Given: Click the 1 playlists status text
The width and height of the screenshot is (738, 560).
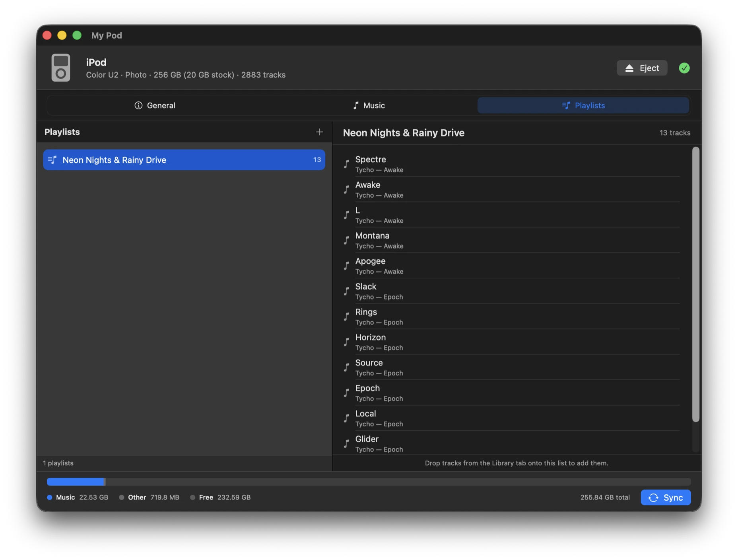Looking at the screenshot, I should point(58,463).
